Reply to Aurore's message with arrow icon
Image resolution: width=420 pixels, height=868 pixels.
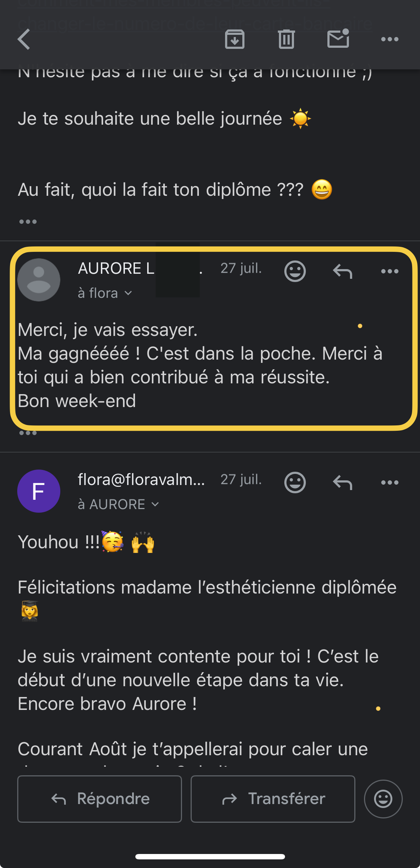pos(342,271)
